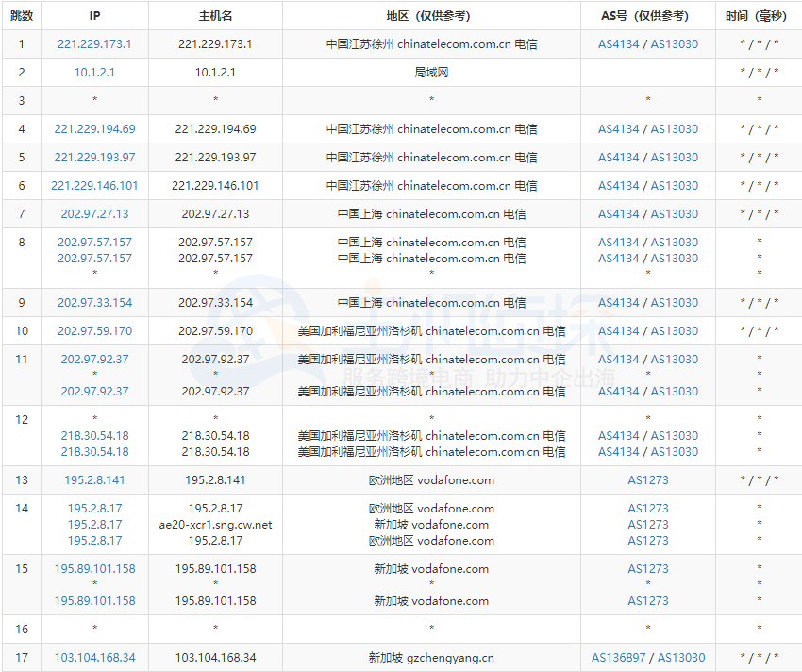The height and width of the screenshot is (672, 802).
Task: Open the AS1273 link in hop 13's row
Action: click(648, 479)
